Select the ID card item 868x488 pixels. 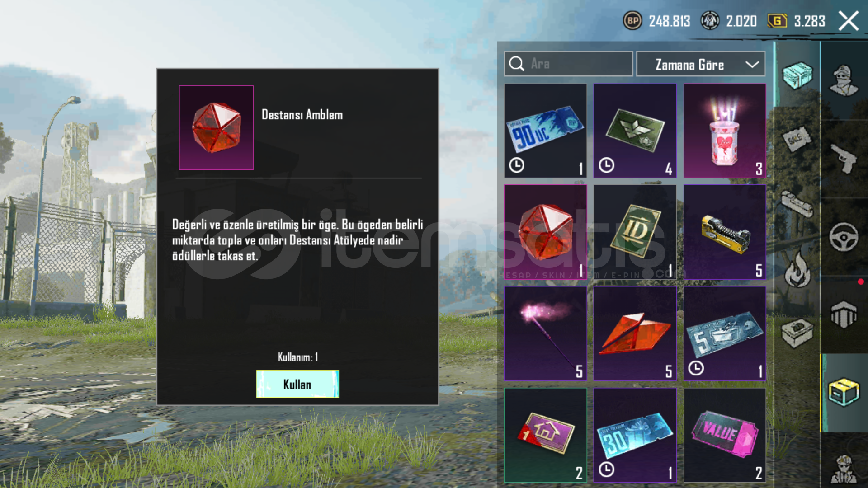(x=635, y=232)
